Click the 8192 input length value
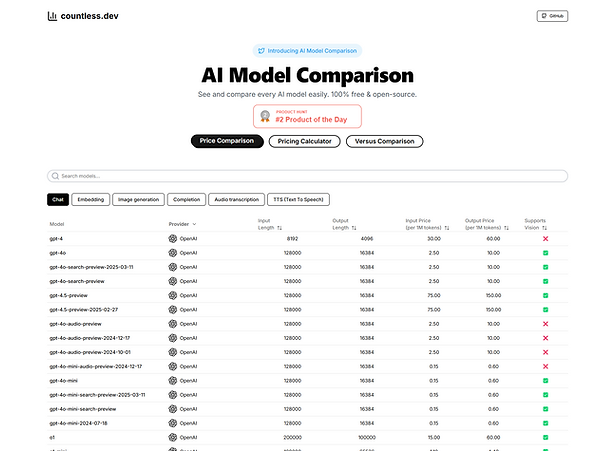 pyautogui.click(x=293, y=239)
